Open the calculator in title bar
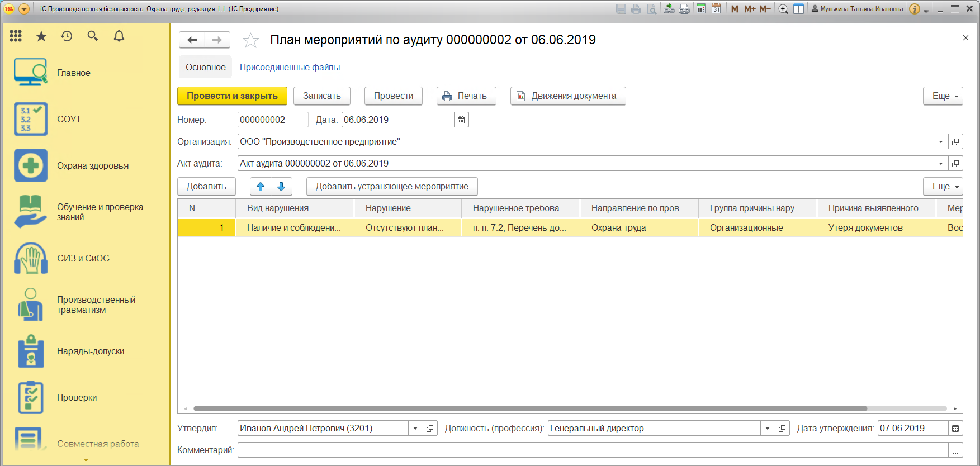 tap(700, 9)
